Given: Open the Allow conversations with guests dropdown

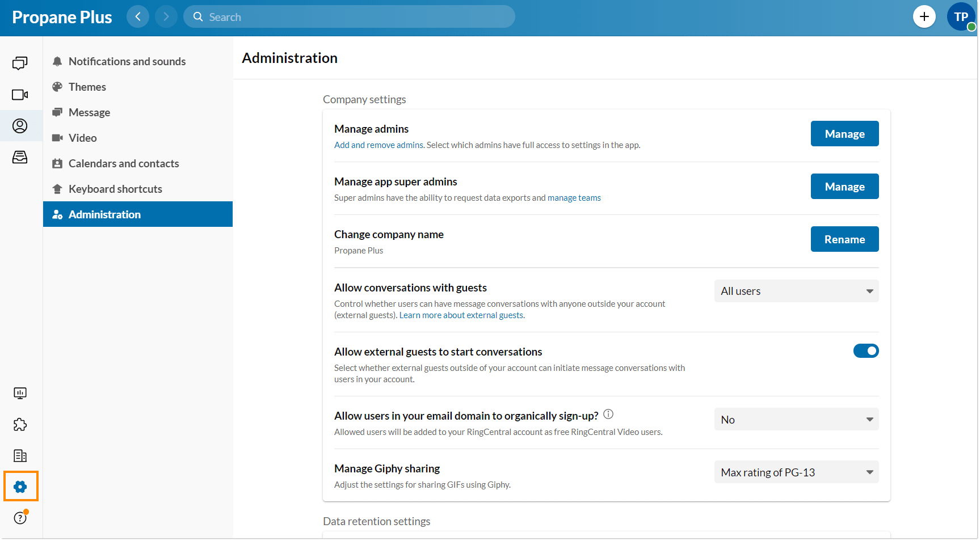Looking at the screenshot, I should click(x=796, y=290).
